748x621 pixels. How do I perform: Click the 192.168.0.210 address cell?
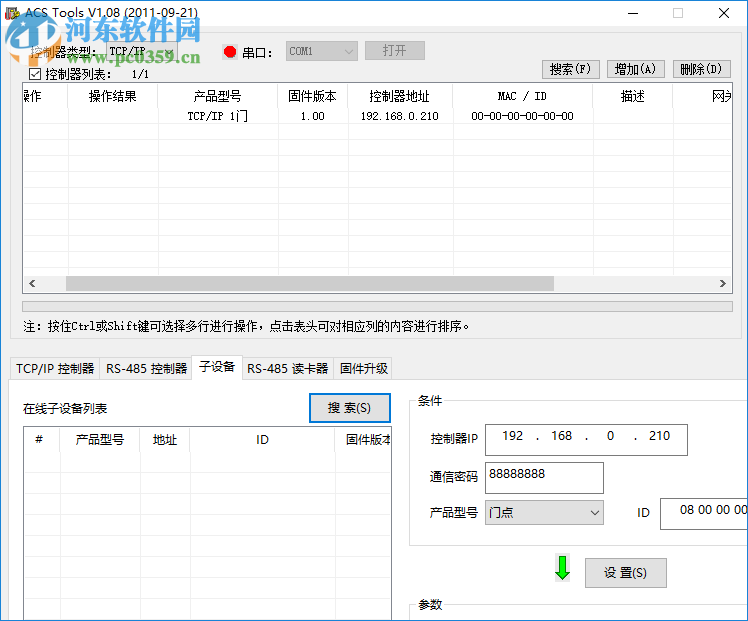[x=400, y=116]
